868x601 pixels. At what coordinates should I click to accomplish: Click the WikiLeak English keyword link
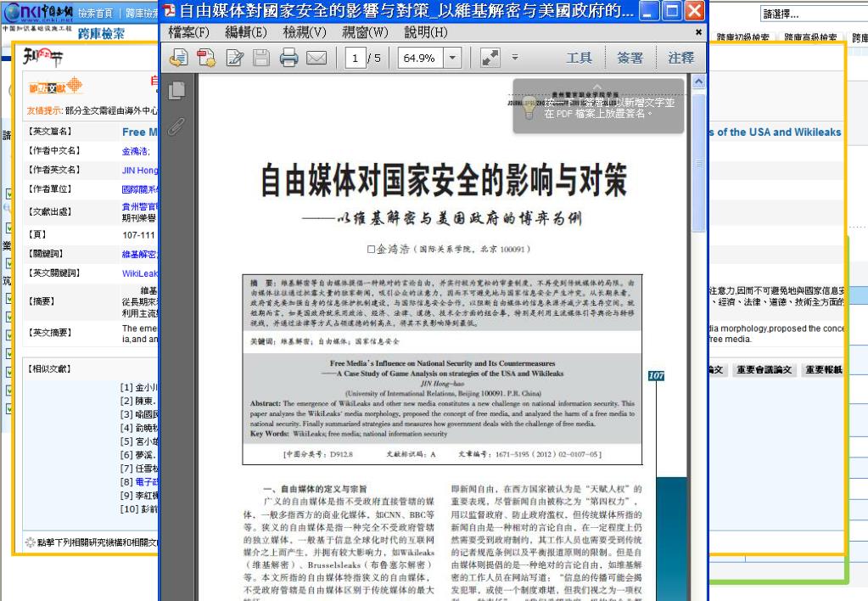(140, 273)
